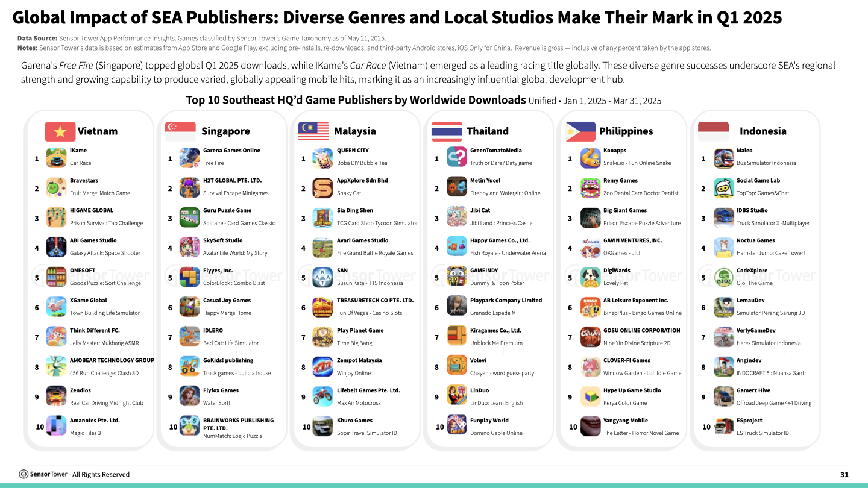The image size is (868, 488).
Task: Click the Fun Of Vegas - Casino Slots icon
Action: [x=322, y=307]
